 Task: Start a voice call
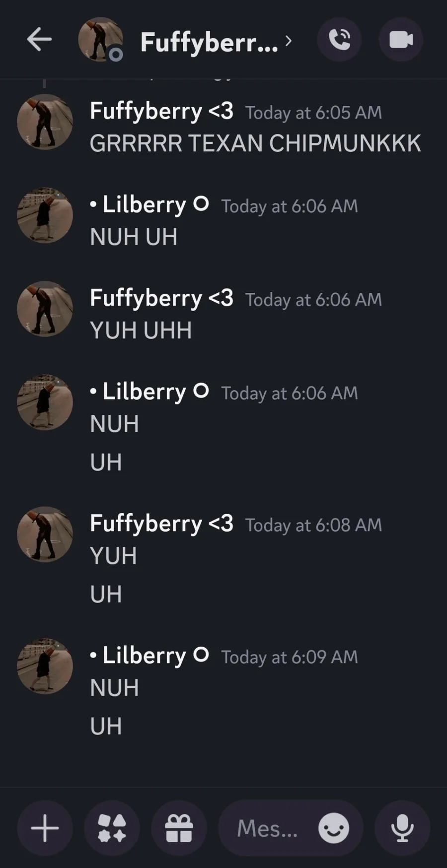(340, 40)
